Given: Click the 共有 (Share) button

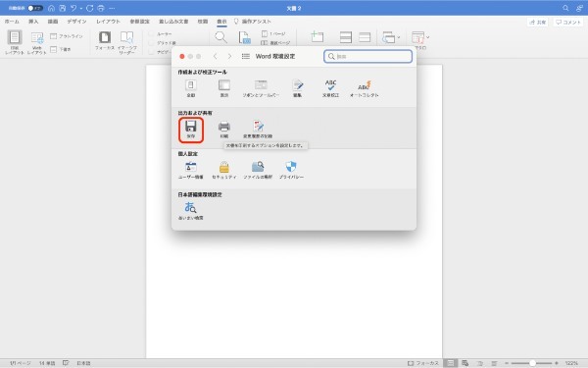Looking at the screenshot, I should coord(537,23).
